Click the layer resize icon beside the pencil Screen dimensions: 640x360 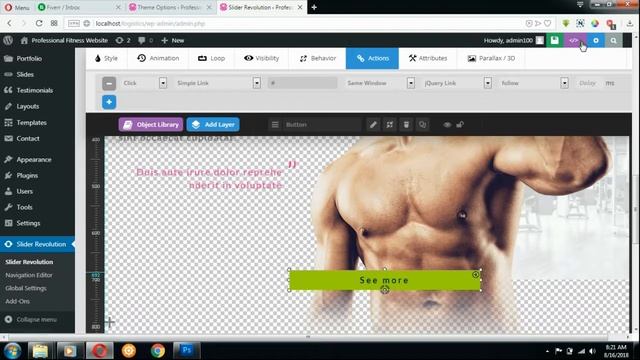pyautogui.click(x=389, y=124)
